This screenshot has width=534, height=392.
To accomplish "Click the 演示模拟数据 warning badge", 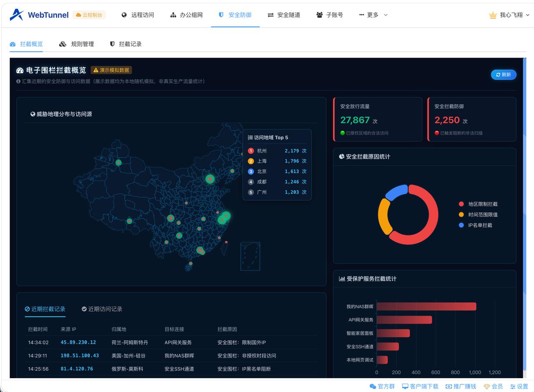I will tap(111, 70).
